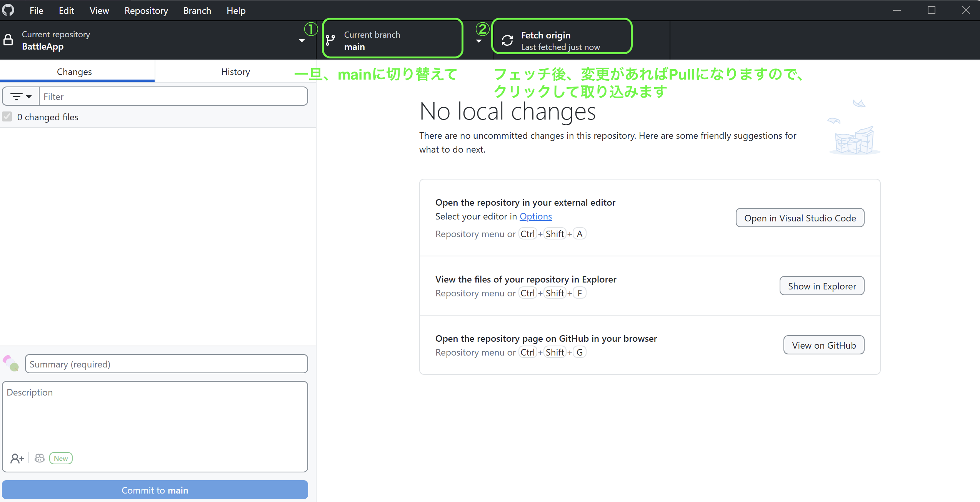Open the Edit menu
Screen dimensions: 980x502
point(67,10)
